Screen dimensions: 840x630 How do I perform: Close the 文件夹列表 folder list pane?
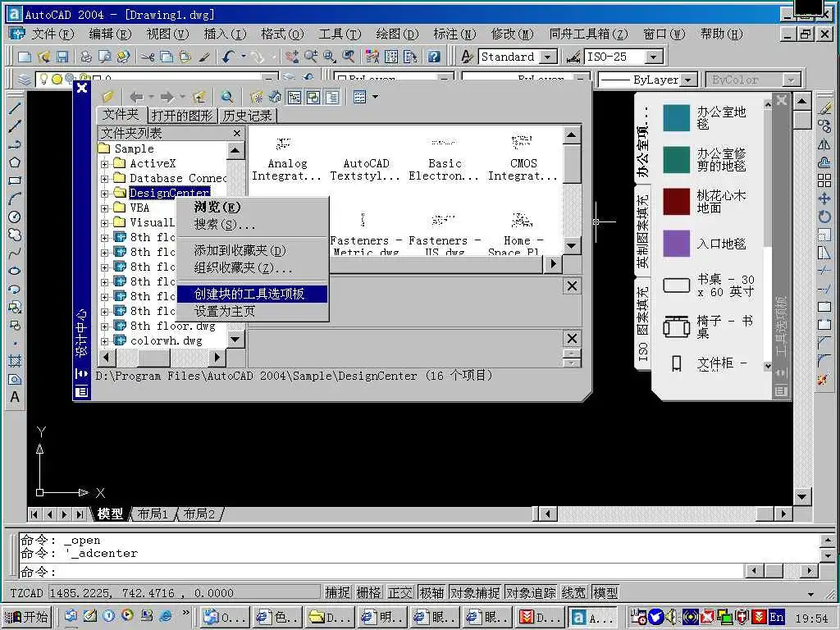pyautogui.click(x=237, y=133)
